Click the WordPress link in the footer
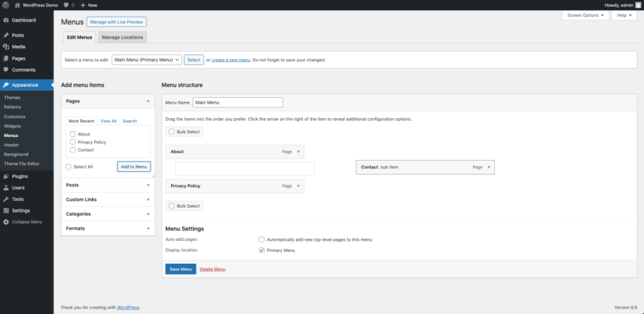Viewport: 644px width, 314px height. point(128,307)
